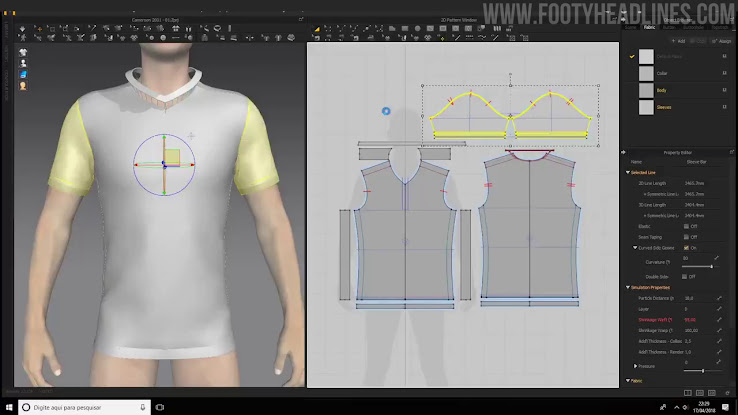
Task: Switch to the Topstitch tab in Object Browser
Action: point(720,28)
